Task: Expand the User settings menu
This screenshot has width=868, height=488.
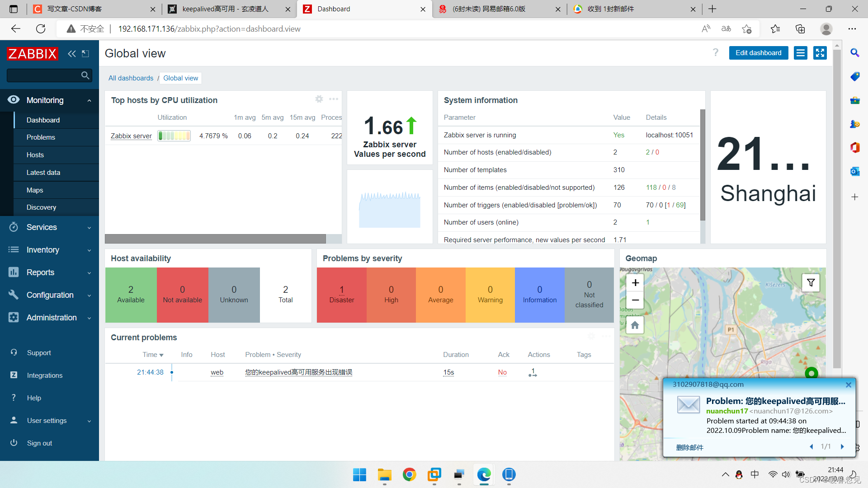Action: coord(49,421)
